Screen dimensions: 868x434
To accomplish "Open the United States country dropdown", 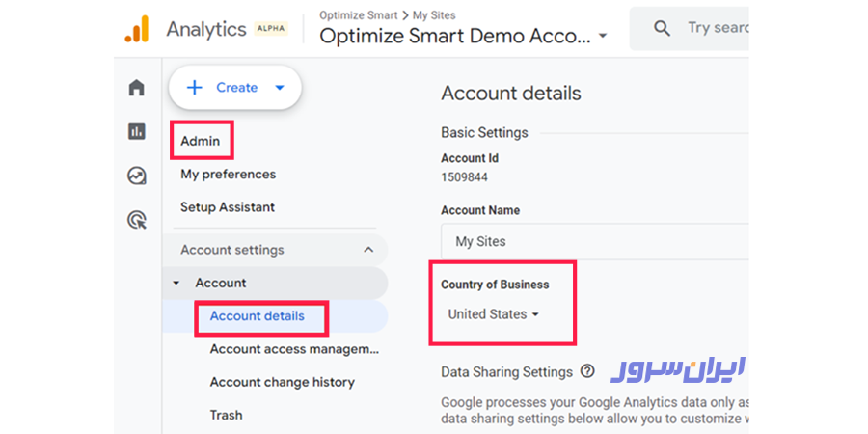I will (493, 314).
